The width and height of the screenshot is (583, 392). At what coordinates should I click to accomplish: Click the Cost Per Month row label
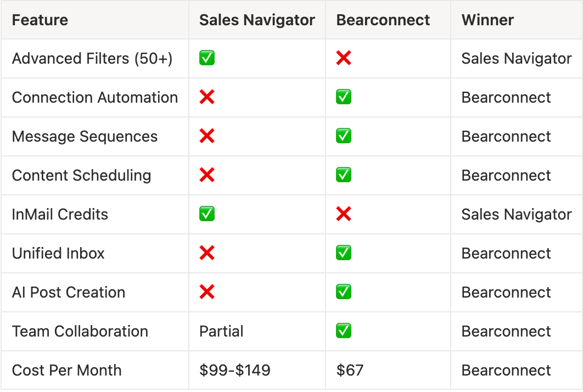click(x=67, y=370)
